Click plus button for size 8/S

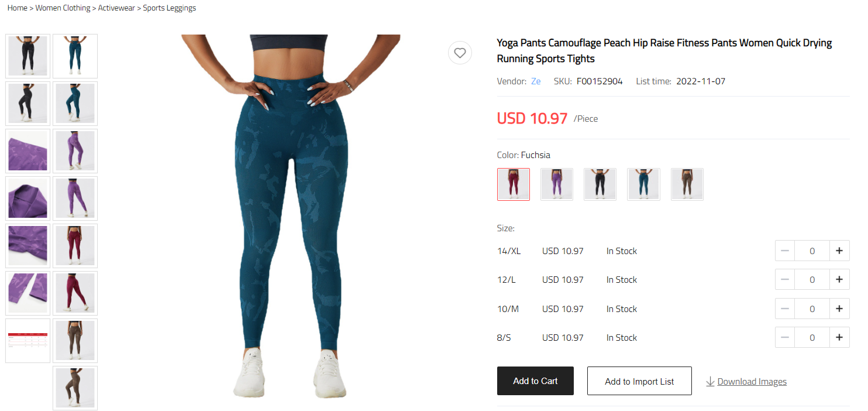tap(839, 337)
